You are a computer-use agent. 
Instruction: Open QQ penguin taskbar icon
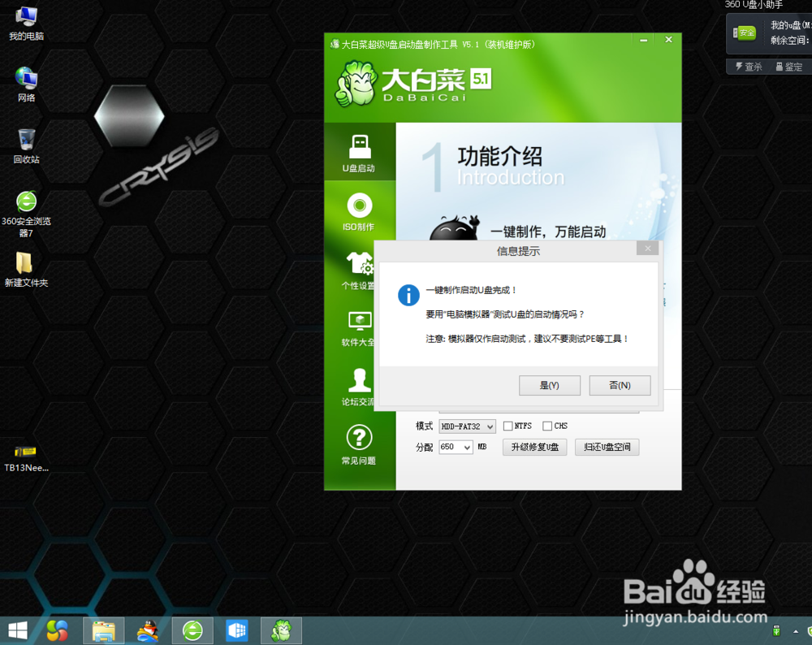coord(148,631)
